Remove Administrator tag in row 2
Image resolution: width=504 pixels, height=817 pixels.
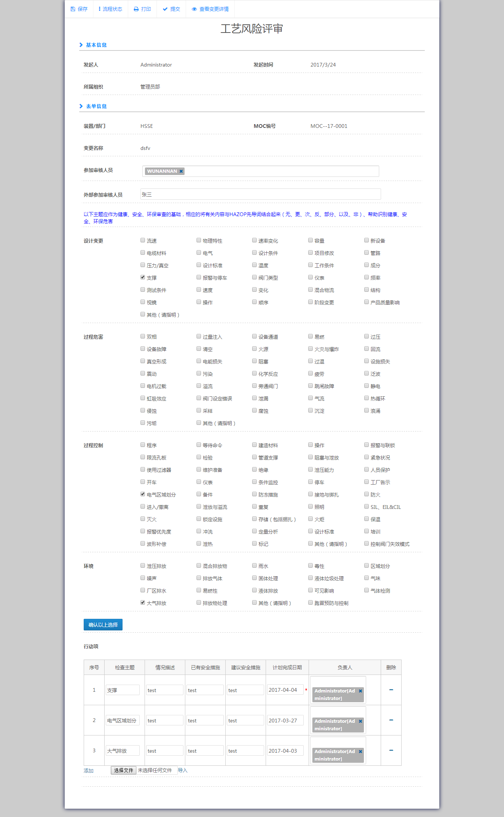[x=361, y=721]
